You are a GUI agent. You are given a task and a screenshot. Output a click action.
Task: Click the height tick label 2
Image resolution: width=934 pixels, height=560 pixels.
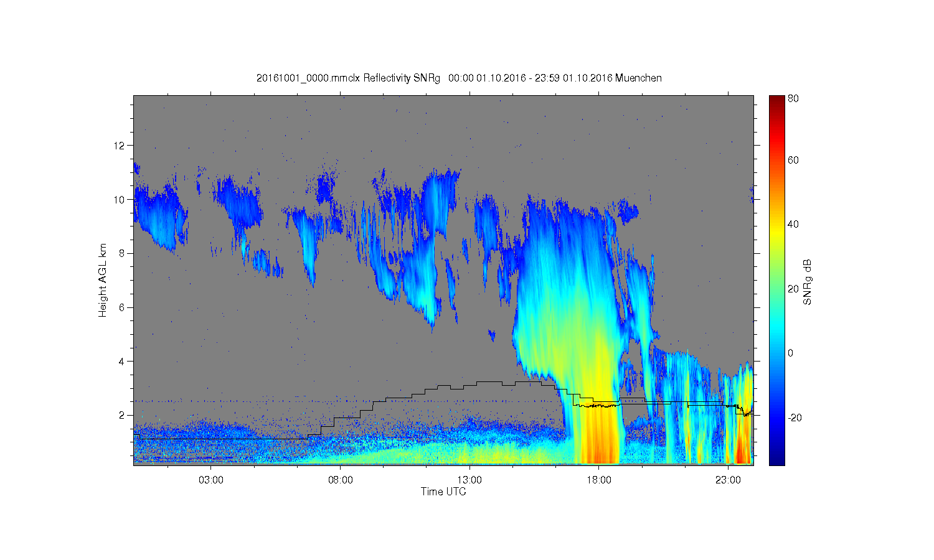(x=122, y=415)
